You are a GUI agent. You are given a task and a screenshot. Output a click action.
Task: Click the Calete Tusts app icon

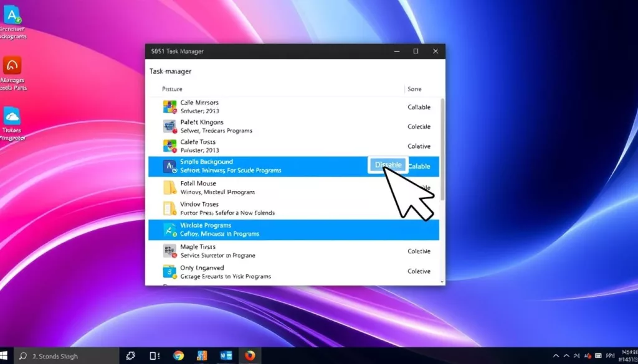pyautogui.click(x=169, y=146)
